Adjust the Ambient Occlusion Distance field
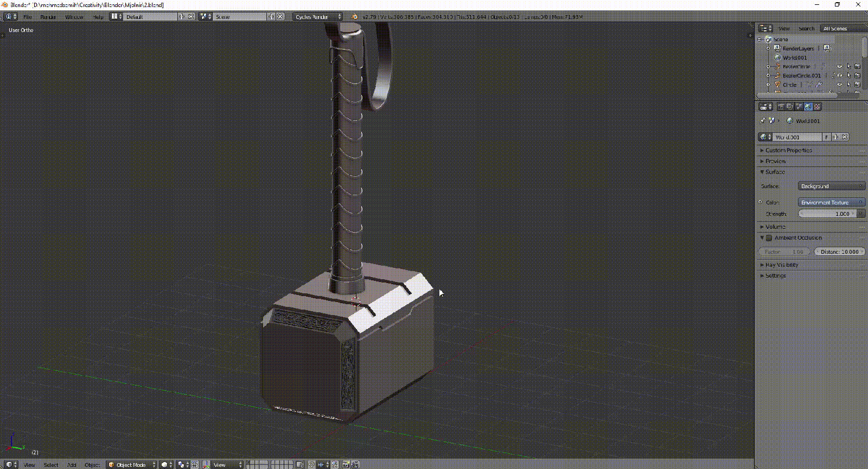This screenshot has height=469, width=868. (x=840, y=252)
